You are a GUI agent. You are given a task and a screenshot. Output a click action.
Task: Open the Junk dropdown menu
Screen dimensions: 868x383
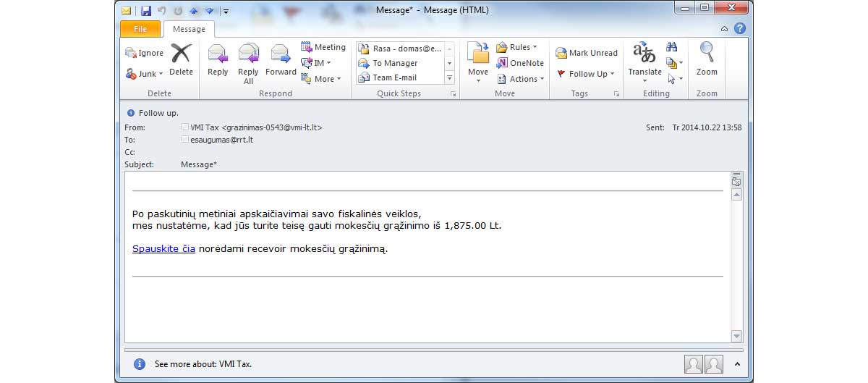pos(145,74)
